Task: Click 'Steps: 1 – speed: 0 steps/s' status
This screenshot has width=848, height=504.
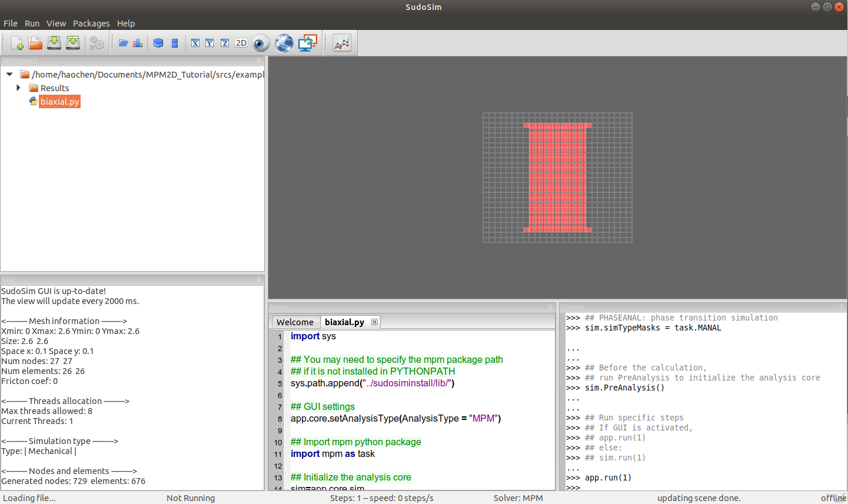Action: [381, 498]
